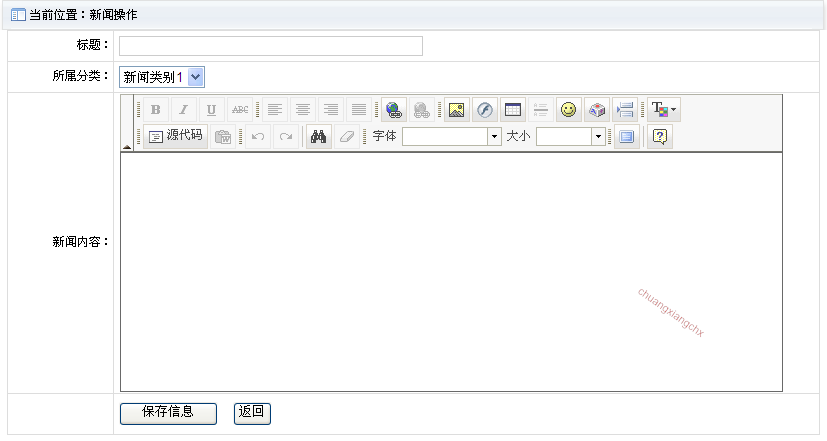Toggle italic formatting in the editor toolbar
827x441 pixels.
[184, 109]
